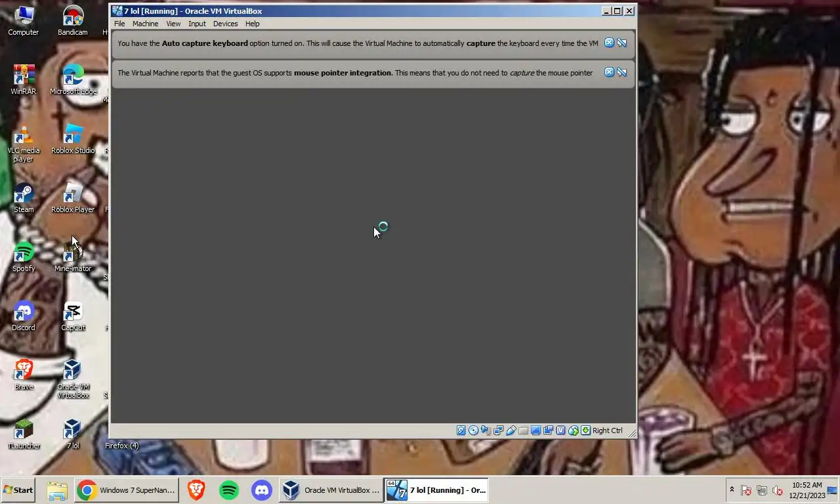This screenshot has width=840, height=504.
Task: Select the Roblox Player desktop shortcut
Action: [73, 198]
